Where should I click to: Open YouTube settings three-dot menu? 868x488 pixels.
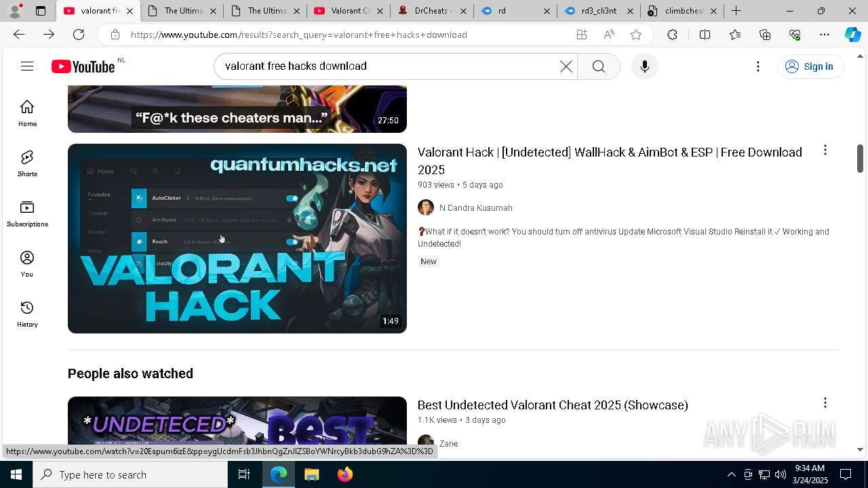point(758,66)
